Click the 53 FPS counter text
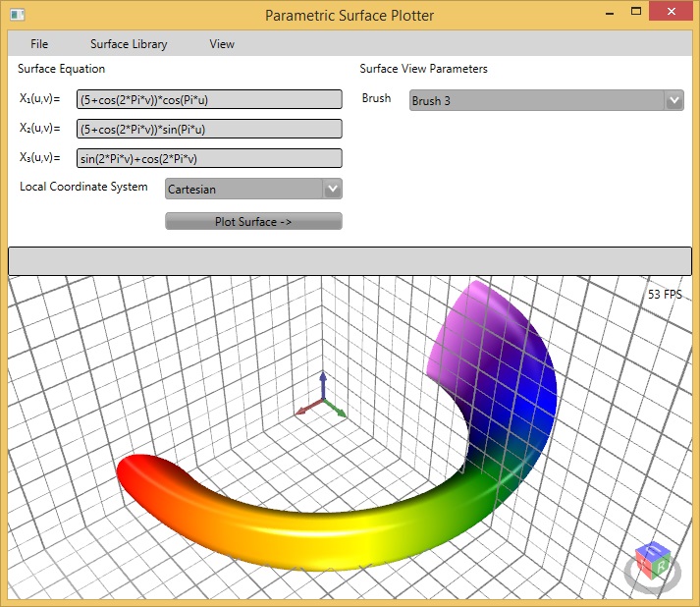 point(665,295)
